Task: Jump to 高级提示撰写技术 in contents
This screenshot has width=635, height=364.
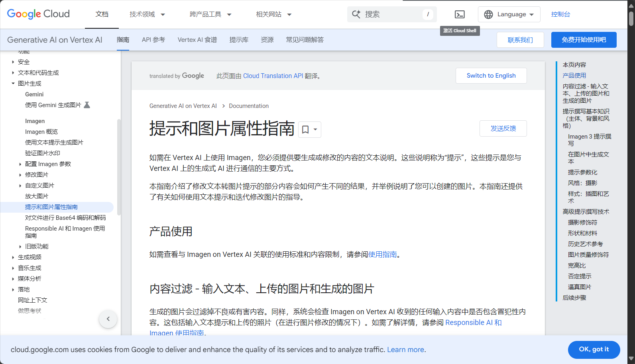Action: pos(586,211)
